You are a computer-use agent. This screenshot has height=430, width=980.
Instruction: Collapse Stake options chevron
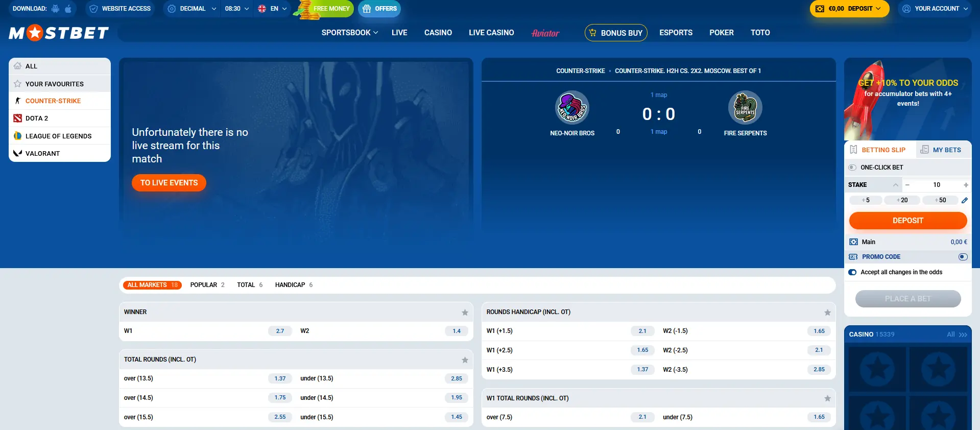pyautogui.click(x=896, y=185)
